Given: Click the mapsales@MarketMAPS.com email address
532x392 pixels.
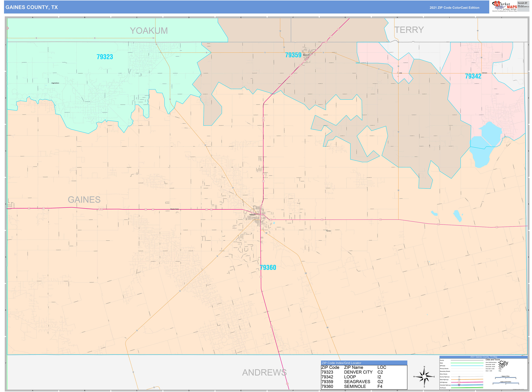Looking at the screenshot, I should pyautogui.click(x=523, y=7).
